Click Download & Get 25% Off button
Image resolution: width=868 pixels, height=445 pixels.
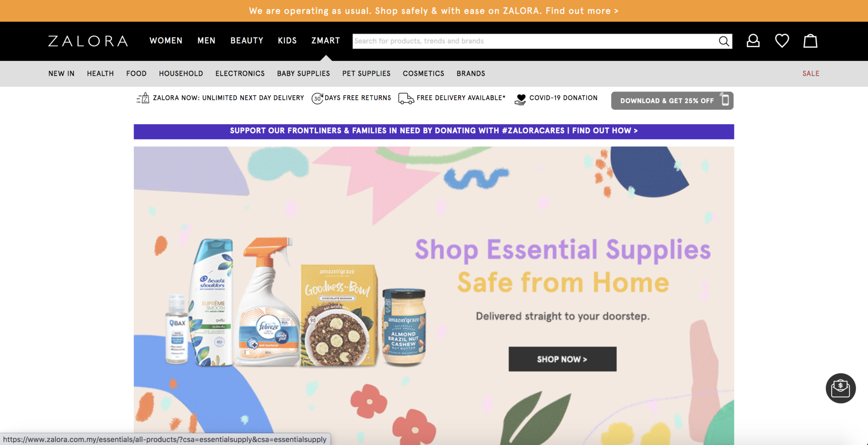pos(672,100)
